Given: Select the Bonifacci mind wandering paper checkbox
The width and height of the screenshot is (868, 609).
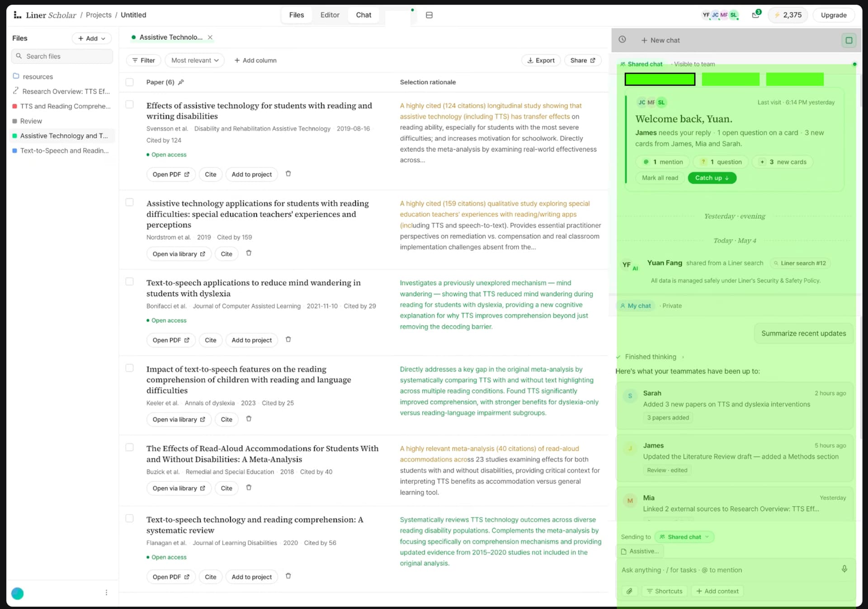Looking at the screenshot, I should point(129,282).
